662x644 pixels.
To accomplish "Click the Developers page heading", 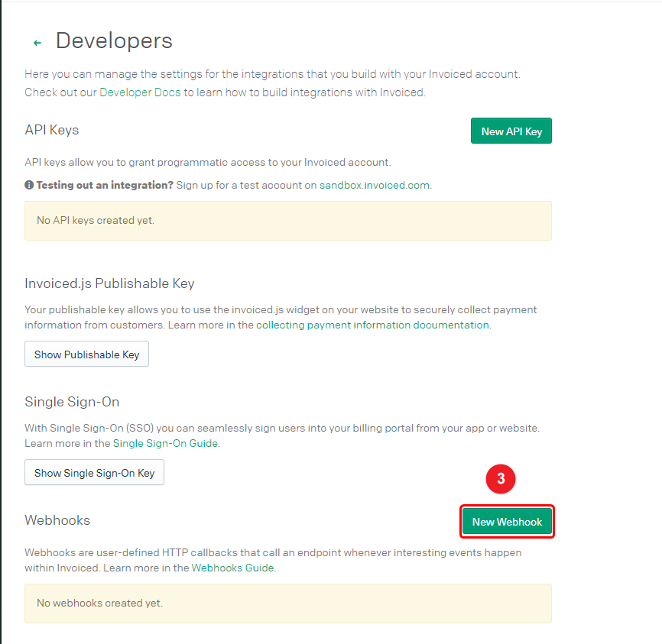I will click(114, 40).
